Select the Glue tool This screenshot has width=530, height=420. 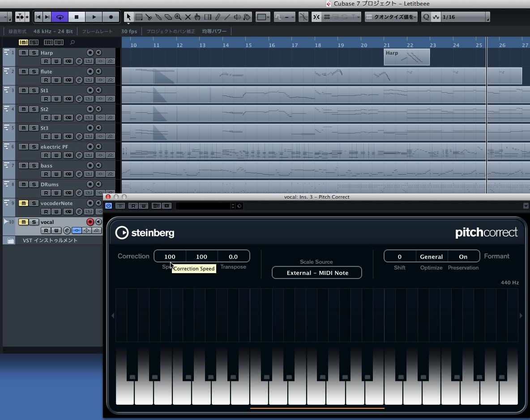(158, 17)
